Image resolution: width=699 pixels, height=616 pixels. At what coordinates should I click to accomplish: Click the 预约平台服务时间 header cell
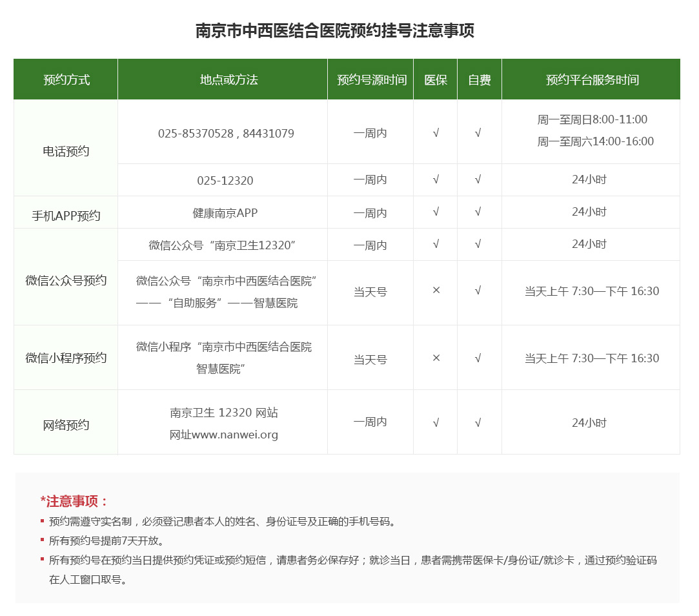point(591,79)
